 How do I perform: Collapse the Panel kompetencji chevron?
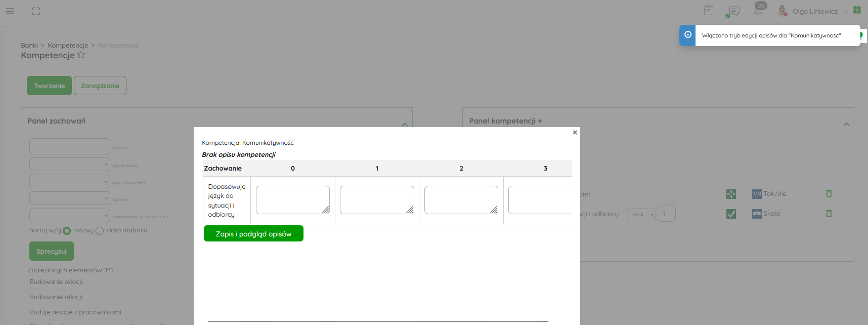click(x=846, y=125)
